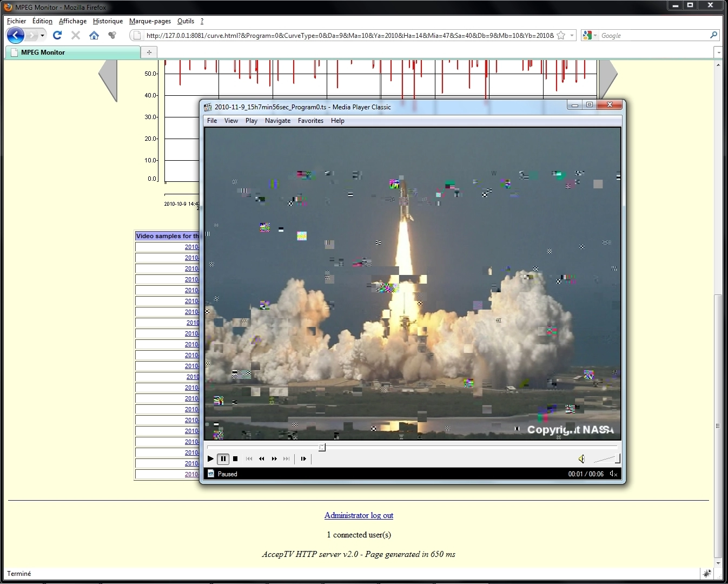Toggle the Pause button in the player
The width and height of the screenshot is (728, 584).
[x=223, y=459]
